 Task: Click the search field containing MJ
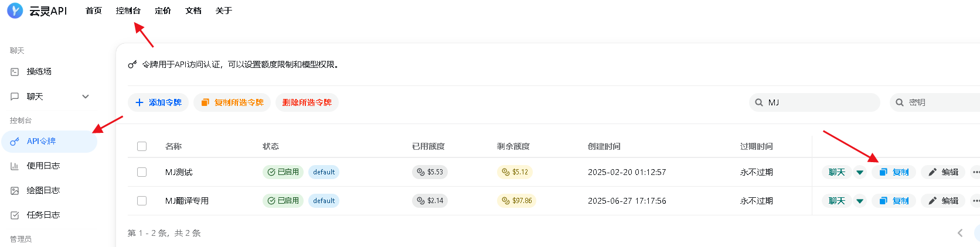tap(815, 102)
